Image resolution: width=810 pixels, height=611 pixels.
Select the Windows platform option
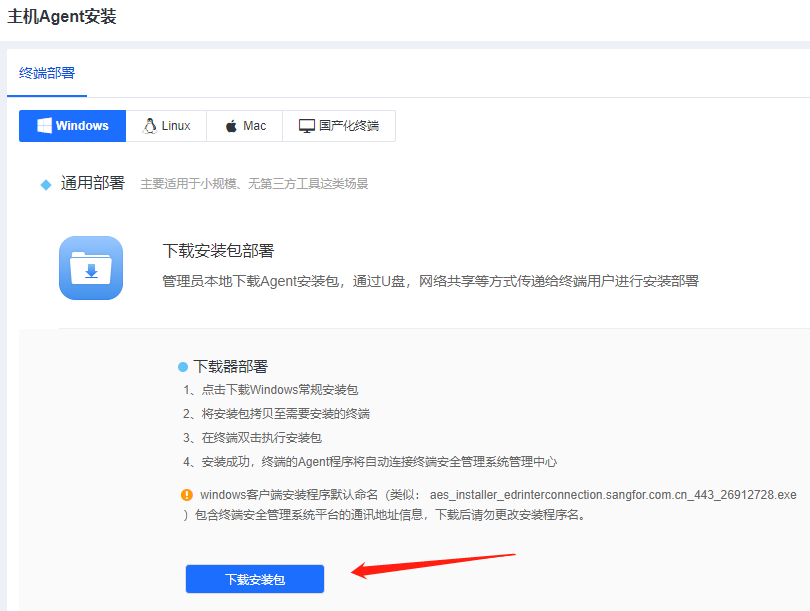(72, 125)
